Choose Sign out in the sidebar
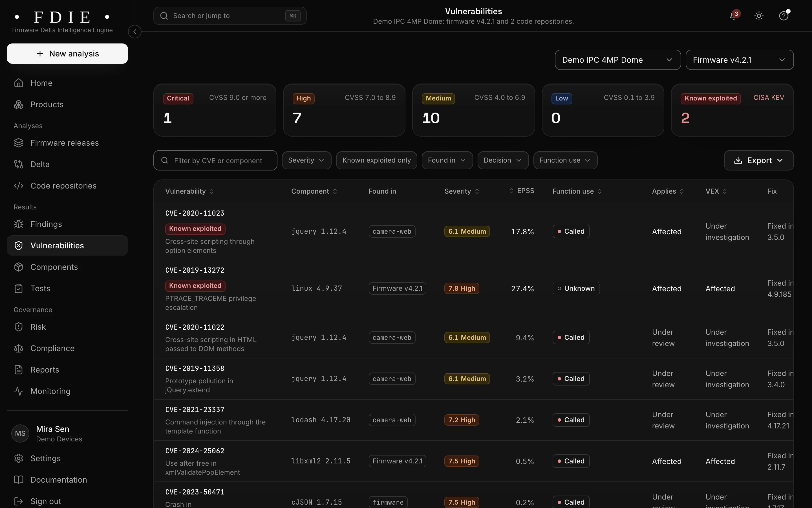The height and width of the screenshot is (508, 812). point(67,501)
